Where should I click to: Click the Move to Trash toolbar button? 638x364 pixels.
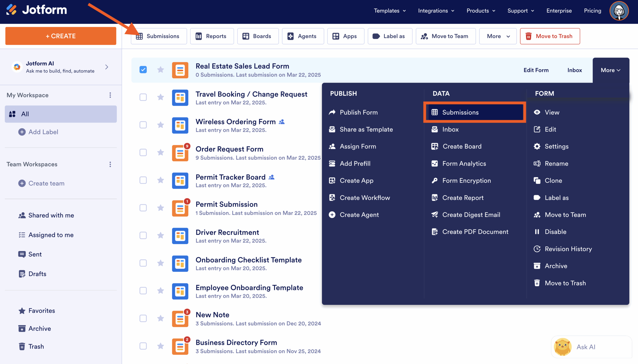click(x=550, y=36)
